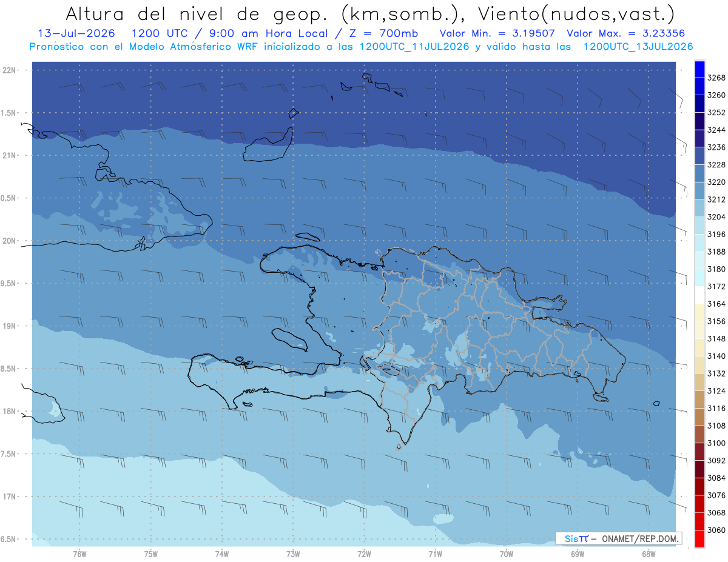The image size is (728, 562).
Task: Click the '7.5N' latitude axis label
Action: tap(9, 454)
